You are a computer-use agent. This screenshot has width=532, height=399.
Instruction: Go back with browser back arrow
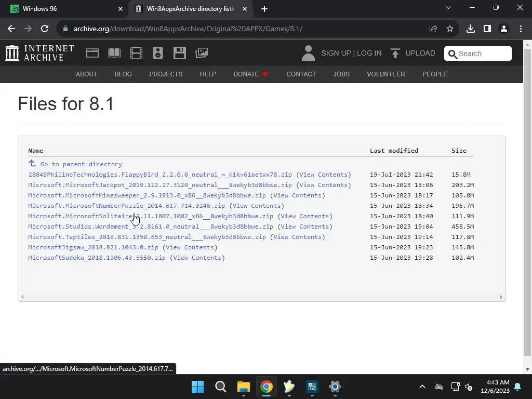point(11,29)
